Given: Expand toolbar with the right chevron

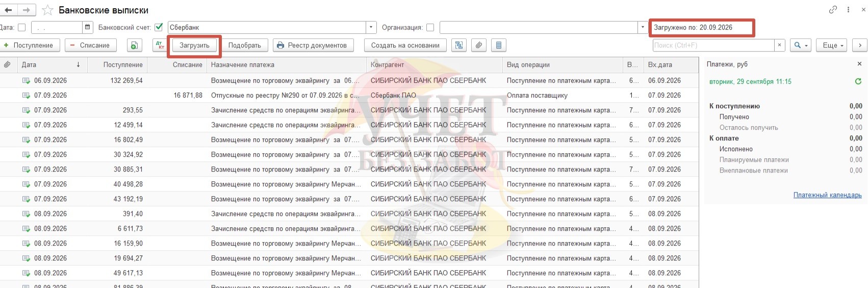Looking at the screenshot, I should pyautogui.click(x=860, y=45).
